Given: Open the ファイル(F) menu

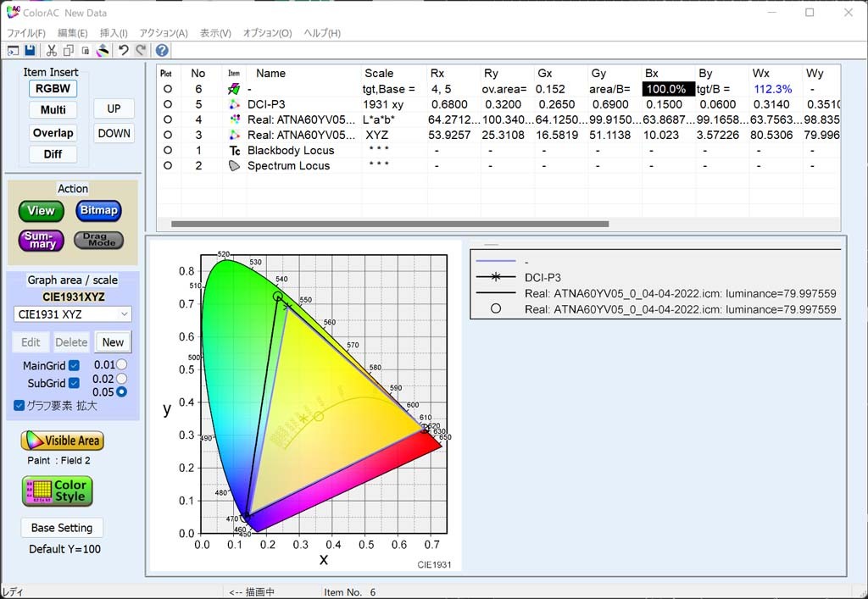Looking at the screenshot, I should 26,33.
